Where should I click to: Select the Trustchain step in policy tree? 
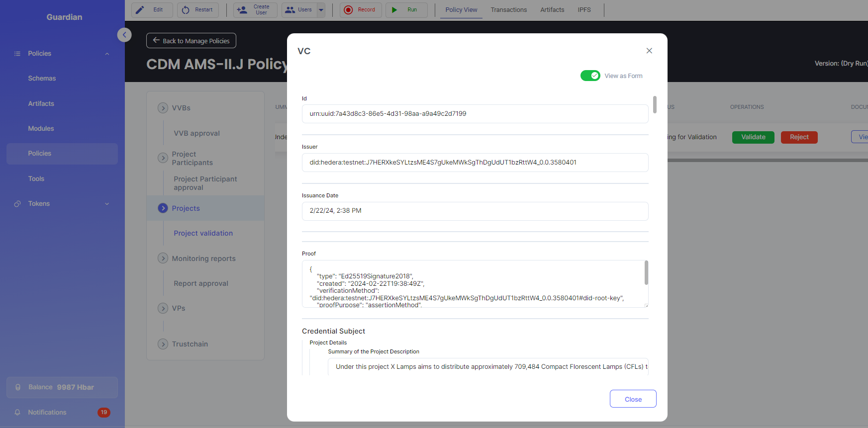190,344
